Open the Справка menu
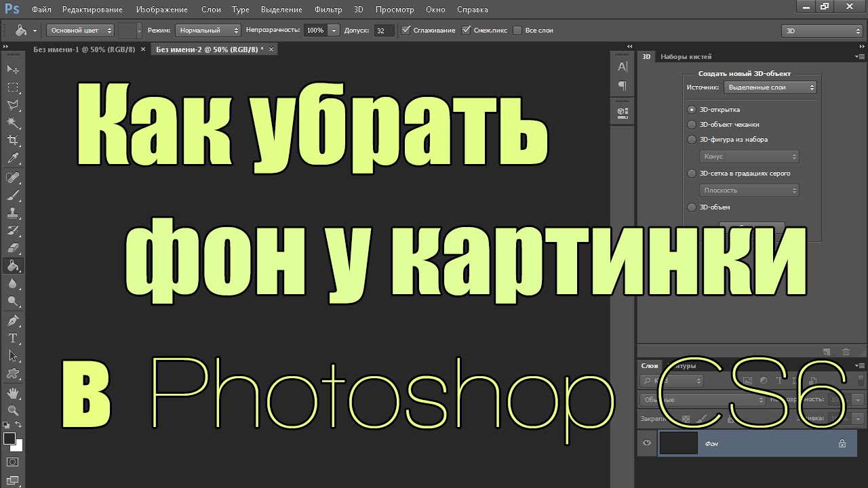 tap(472, 10)
